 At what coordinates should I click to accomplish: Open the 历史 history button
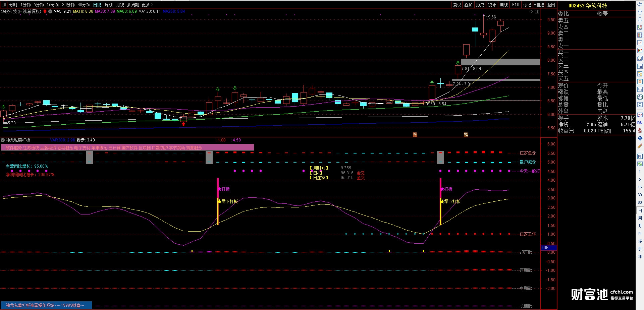[480, 5]
